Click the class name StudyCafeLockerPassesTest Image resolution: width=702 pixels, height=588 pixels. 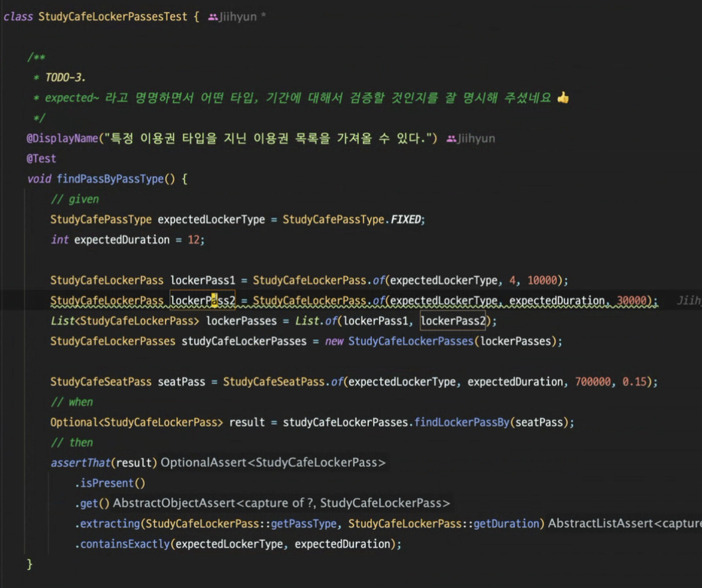pyautogui.click(x=112, y=17)
